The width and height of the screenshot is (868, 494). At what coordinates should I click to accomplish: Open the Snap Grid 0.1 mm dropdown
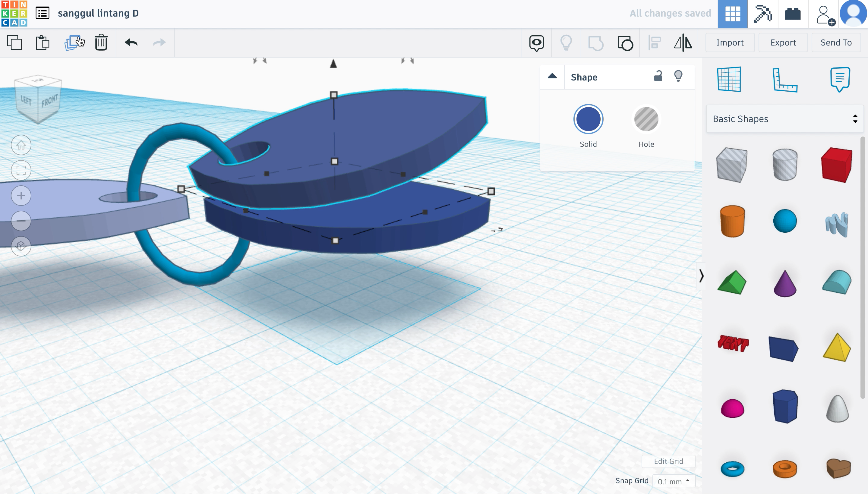[x=674, y=481]
